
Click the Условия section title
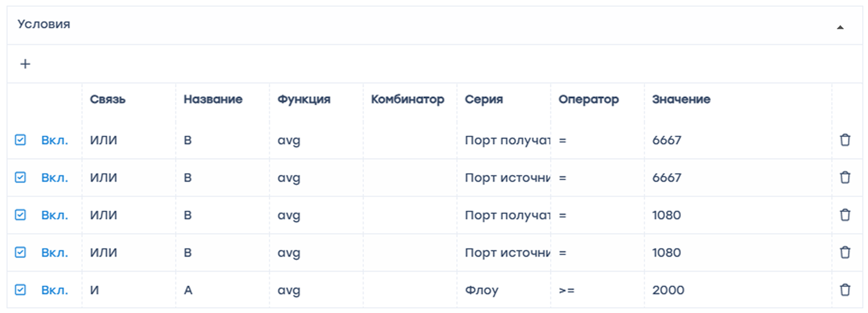(44, 24)
